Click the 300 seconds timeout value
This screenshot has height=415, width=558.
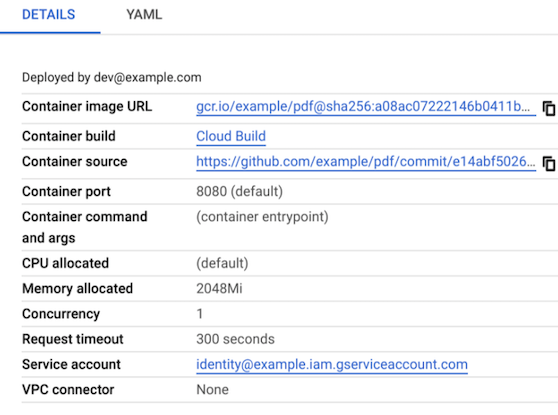[x=236, y=339]
